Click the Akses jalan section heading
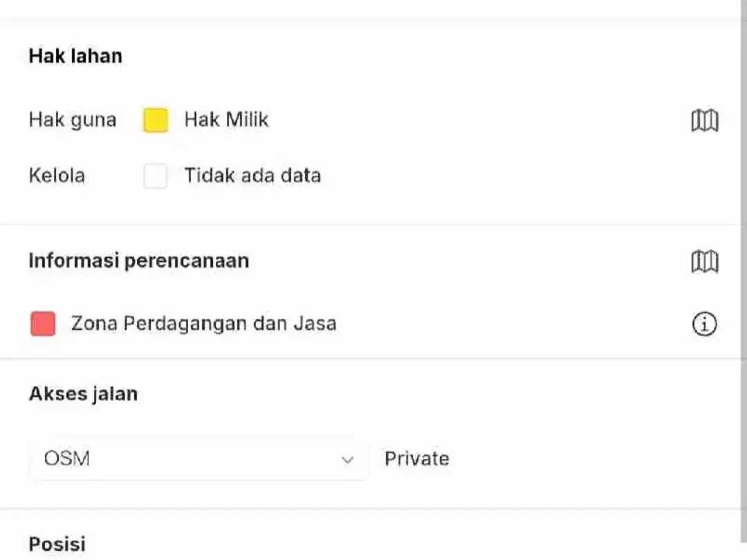This screenshot has height=560, width=747. pyautogui.click(x=84, y=394)
